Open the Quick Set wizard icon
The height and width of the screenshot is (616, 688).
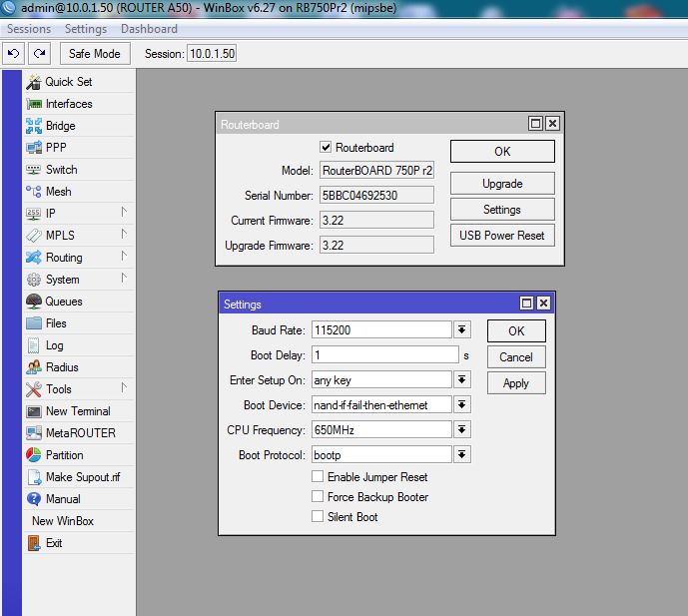34,82
